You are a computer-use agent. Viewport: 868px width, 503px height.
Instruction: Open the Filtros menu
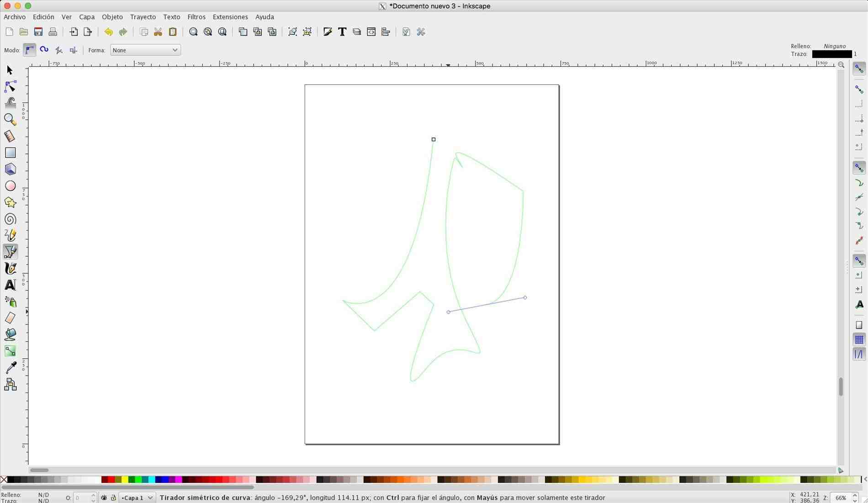point(196,17)
